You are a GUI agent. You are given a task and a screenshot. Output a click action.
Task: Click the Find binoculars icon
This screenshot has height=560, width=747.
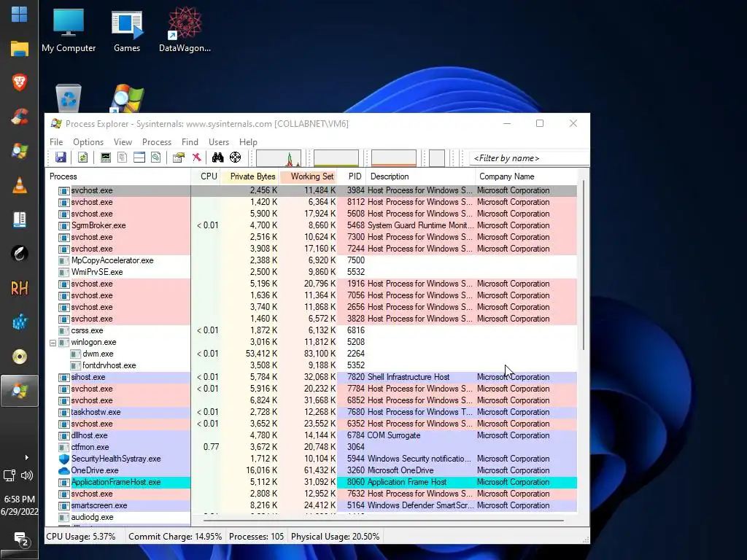217,157
